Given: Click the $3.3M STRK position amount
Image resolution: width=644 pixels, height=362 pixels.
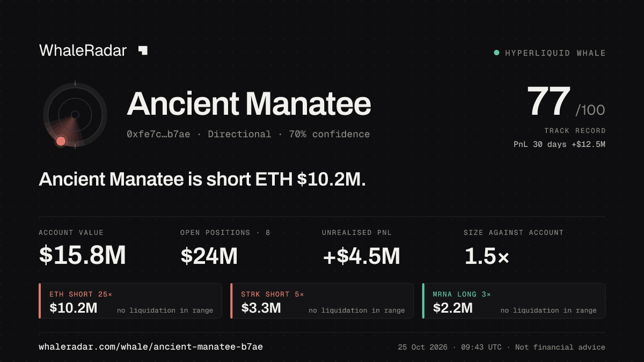Looking at the screenshot, I should pyautogui.click(x=261, y=308).
